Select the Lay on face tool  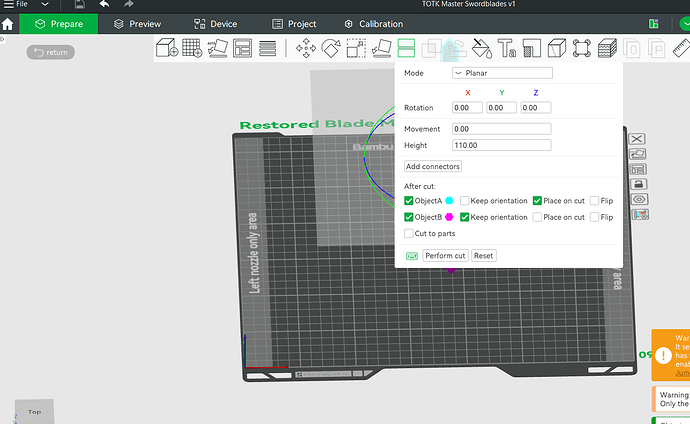pos(381,48)
